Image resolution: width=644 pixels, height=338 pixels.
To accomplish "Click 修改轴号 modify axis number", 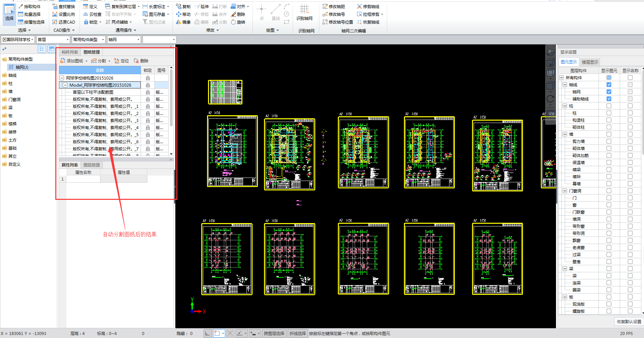I will [x=333, y=14].
